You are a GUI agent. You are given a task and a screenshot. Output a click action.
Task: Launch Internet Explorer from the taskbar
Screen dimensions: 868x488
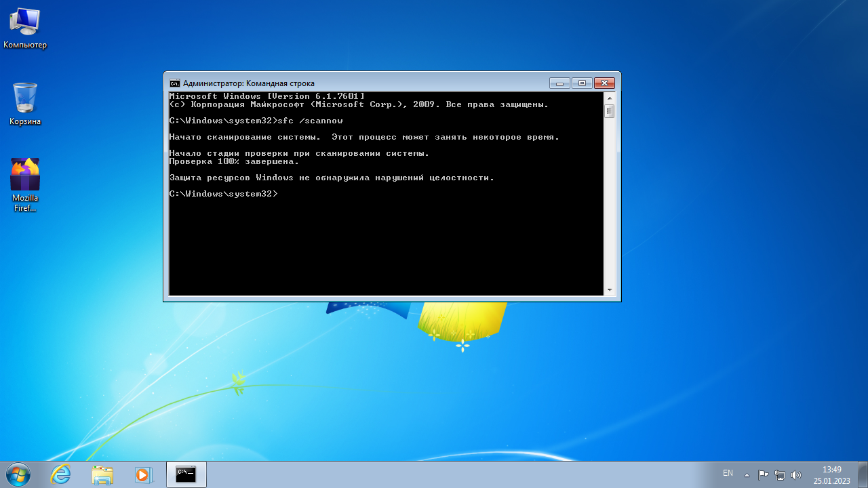(x=61, y=474)
